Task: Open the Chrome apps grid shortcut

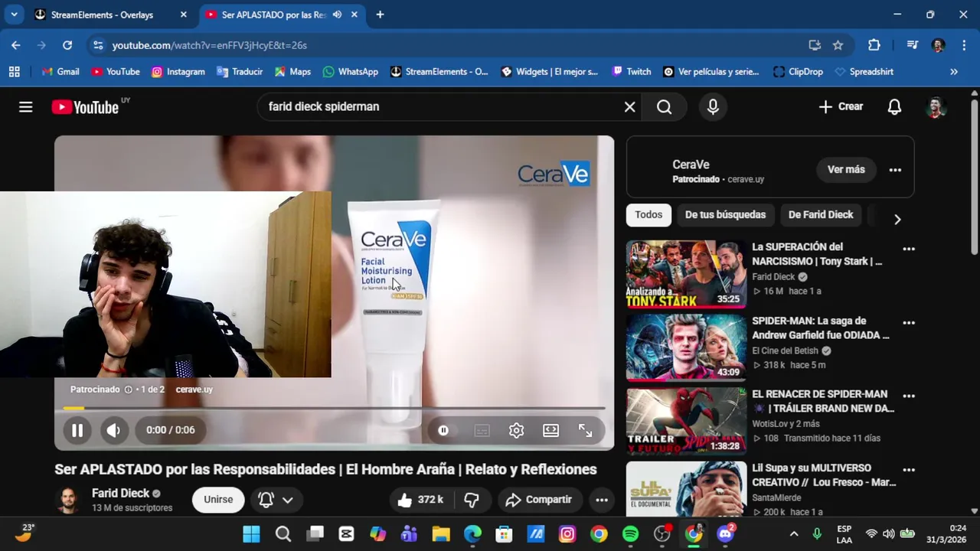Action: tap(14, 71)
